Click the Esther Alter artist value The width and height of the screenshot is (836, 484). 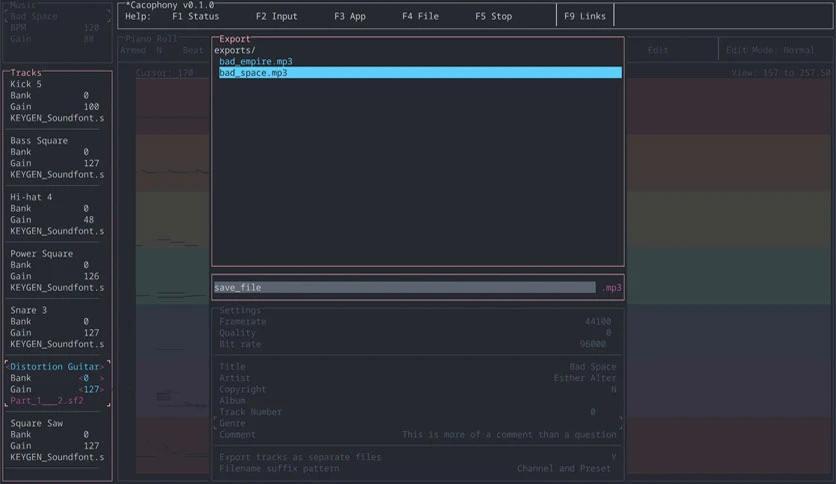pyautogui.click(x=584, y=378)
